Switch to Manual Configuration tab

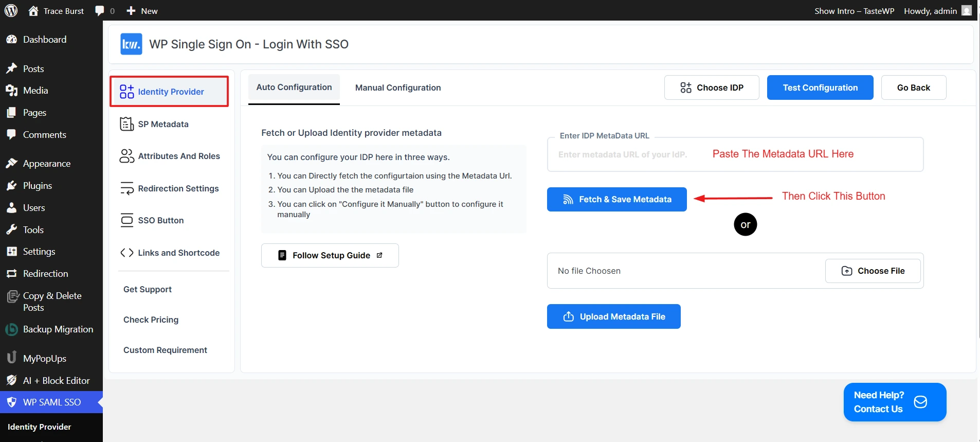click(398, 88)
